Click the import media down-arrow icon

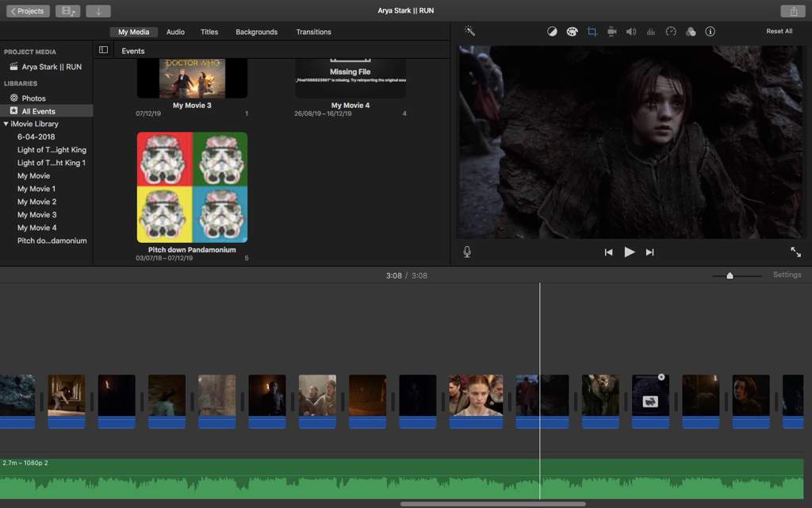click(x=98, y=11)
